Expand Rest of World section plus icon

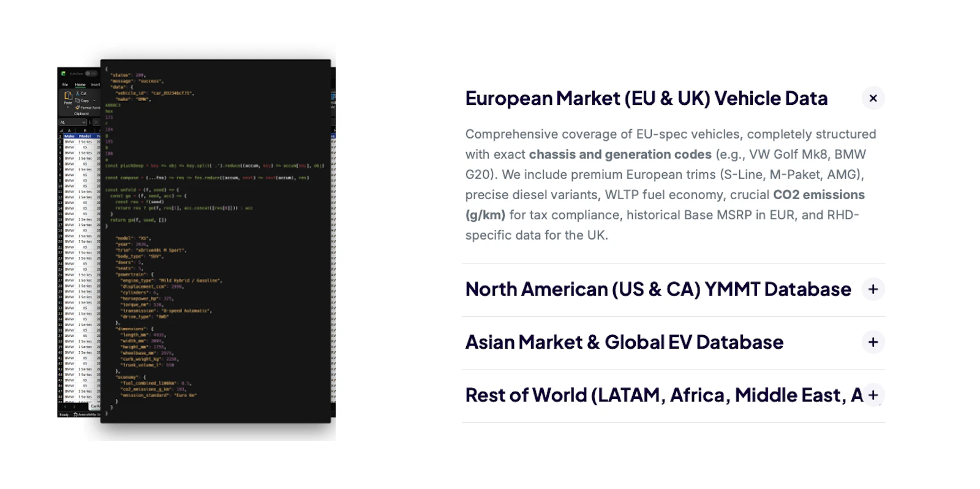tap(873, 395)
